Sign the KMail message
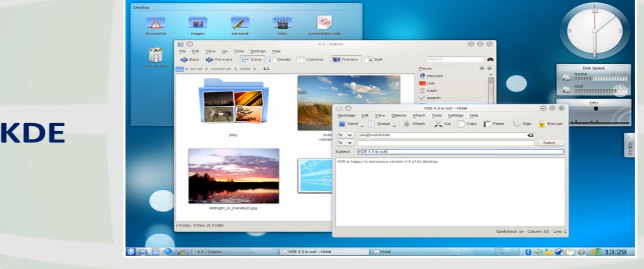Viewport: 644px width, 269px height. pyautogui.click(x=522, y=124)
